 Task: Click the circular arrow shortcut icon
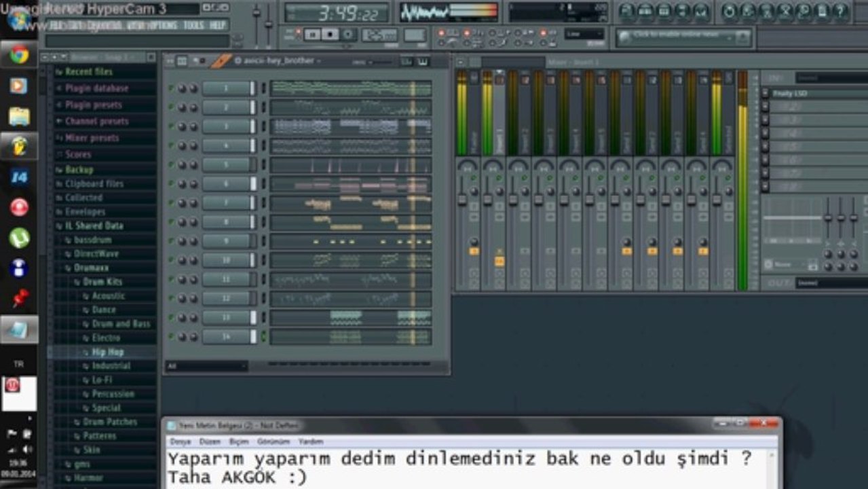(730, 12)
